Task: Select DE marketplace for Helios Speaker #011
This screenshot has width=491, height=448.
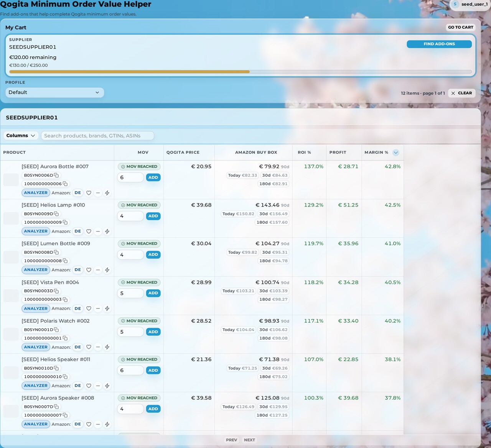Action: (78, 386)
